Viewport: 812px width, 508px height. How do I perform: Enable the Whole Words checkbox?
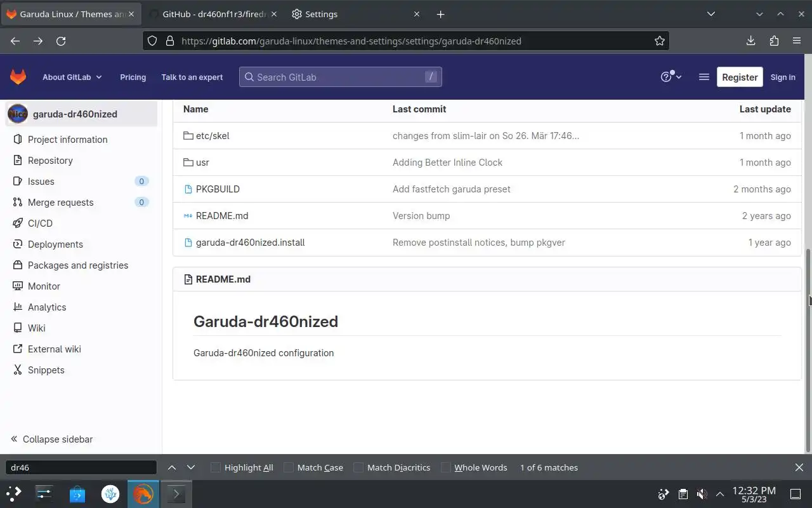[446, 467]
